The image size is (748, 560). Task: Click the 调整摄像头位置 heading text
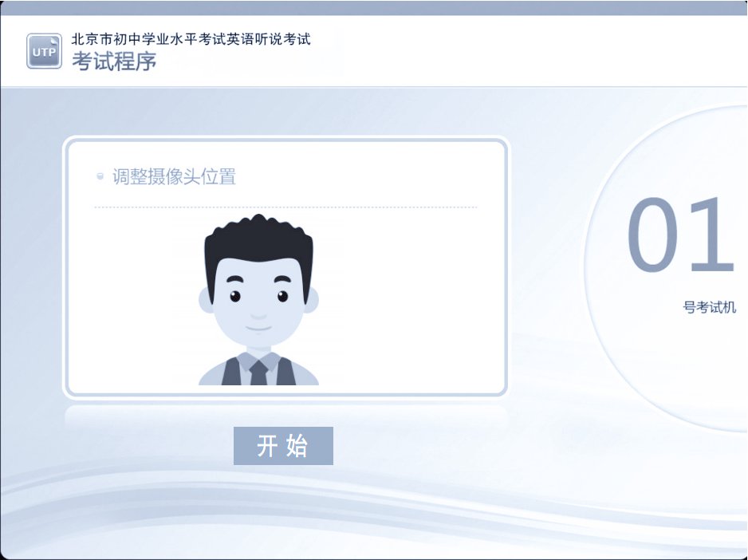(174, 176)
